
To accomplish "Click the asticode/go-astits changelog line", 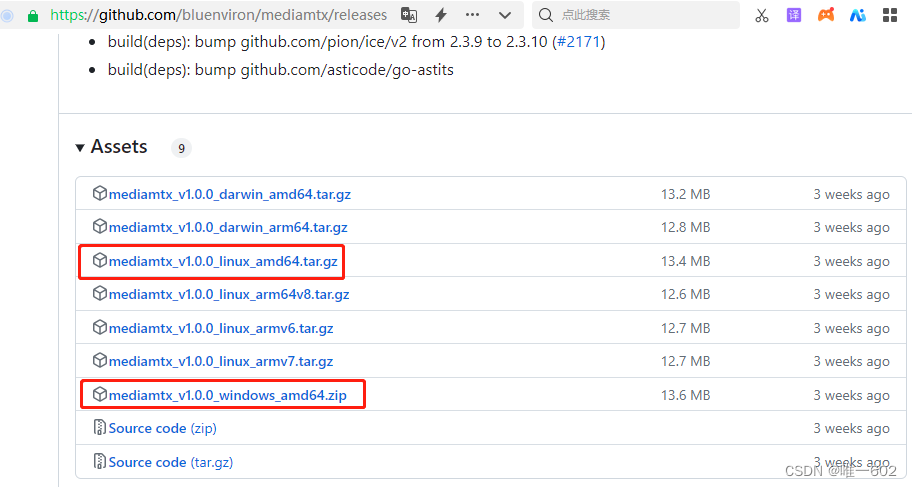I will click(x=280, y=70).
